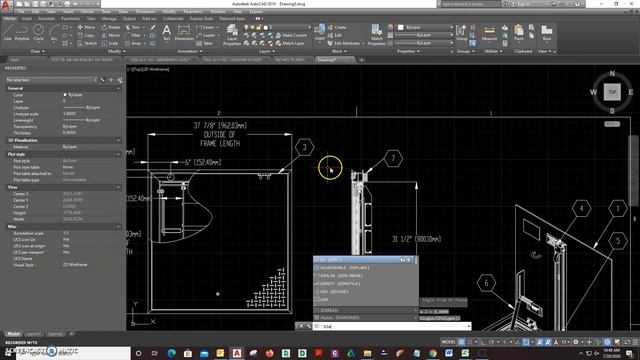This screenshot has height=360, width=640.
Task: Expand the Draw panel dropdown
Action: coord(38,51)
